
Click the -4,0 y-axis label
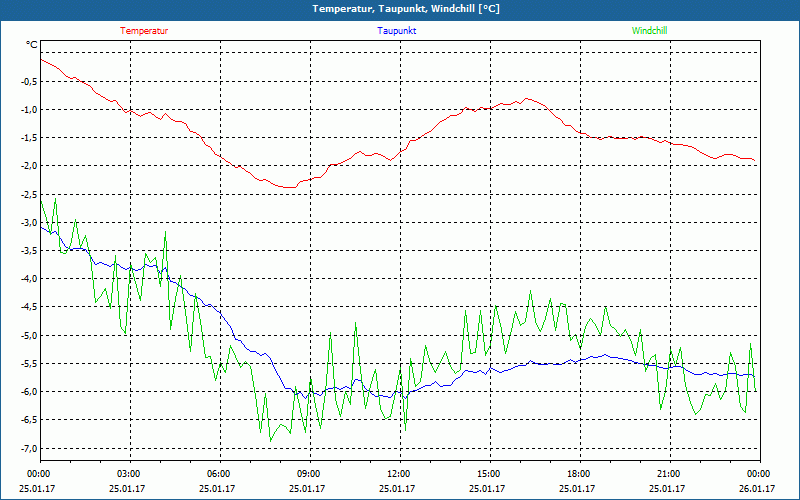point(29,279)
